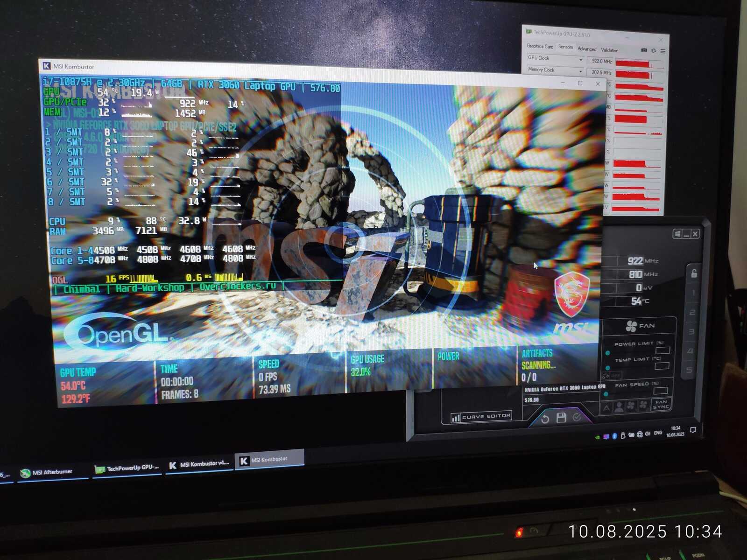
Task: Minimize the MSI Kombustor window
Action: point(563,82)
